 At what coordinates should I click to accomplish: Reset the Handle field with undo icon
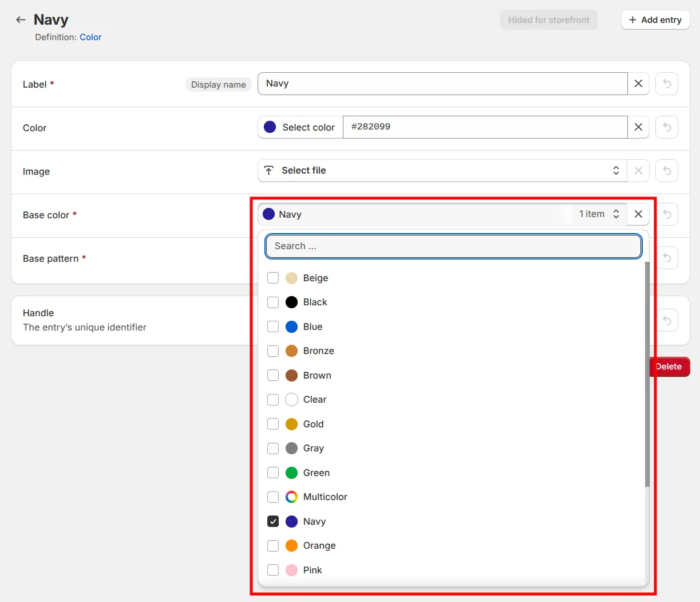coord(667,320)
